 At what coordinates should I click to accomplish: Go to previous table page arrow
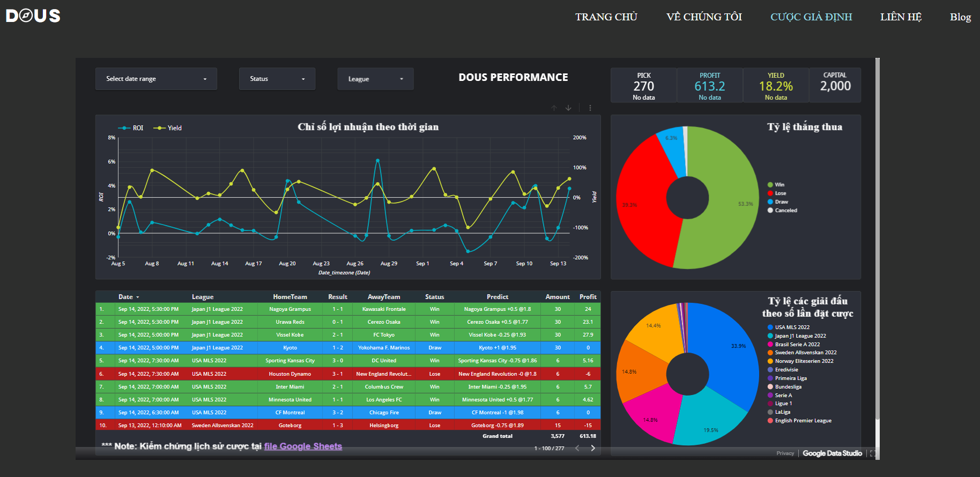click(x=577, y=448)
